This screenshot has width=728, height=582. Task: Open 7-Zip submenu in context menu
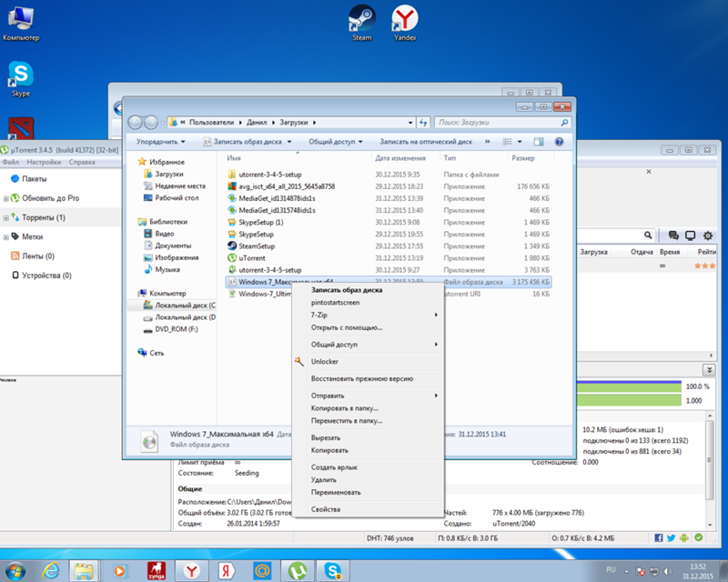(368, 315)
